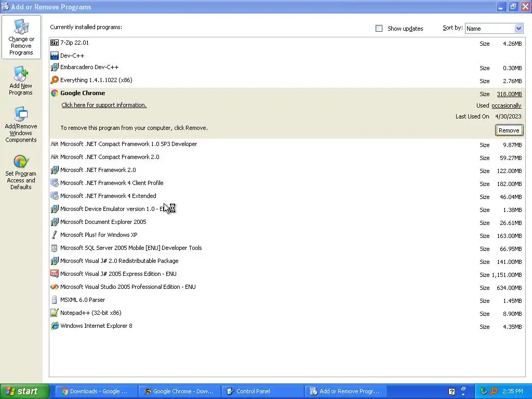
Task: Open Set Program Access and Defaults
Action: (21, 172)
